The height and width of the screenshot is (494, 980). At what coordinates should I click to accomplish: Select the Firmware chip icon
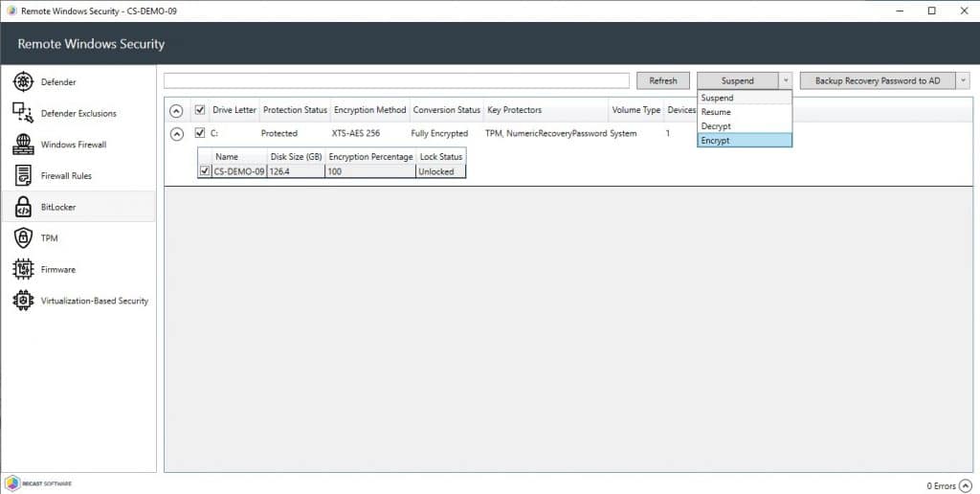coord(23,270)
